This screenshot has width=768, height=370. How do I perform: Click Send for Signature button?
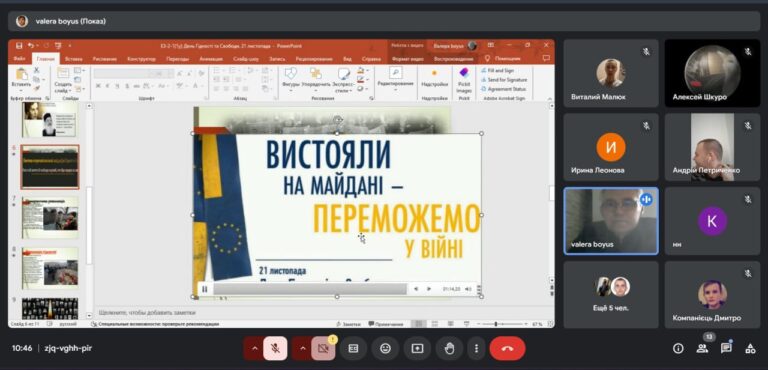(x=504, y=79)
